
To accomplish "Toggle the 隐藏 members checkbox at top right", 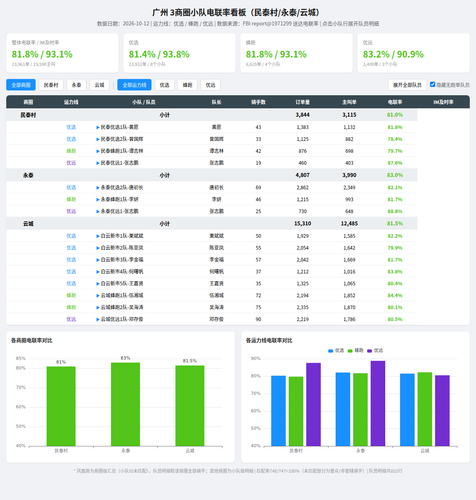I will pos(432,84).
